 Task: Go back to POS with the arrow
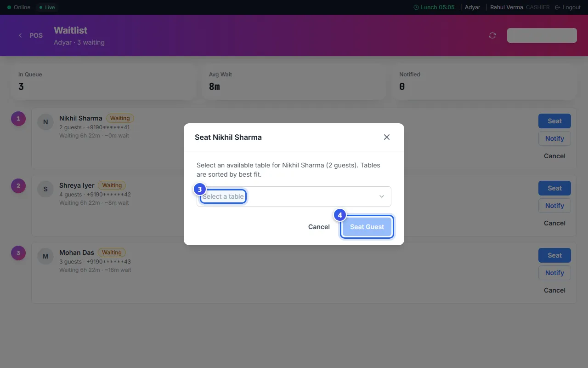pos(20,35)
